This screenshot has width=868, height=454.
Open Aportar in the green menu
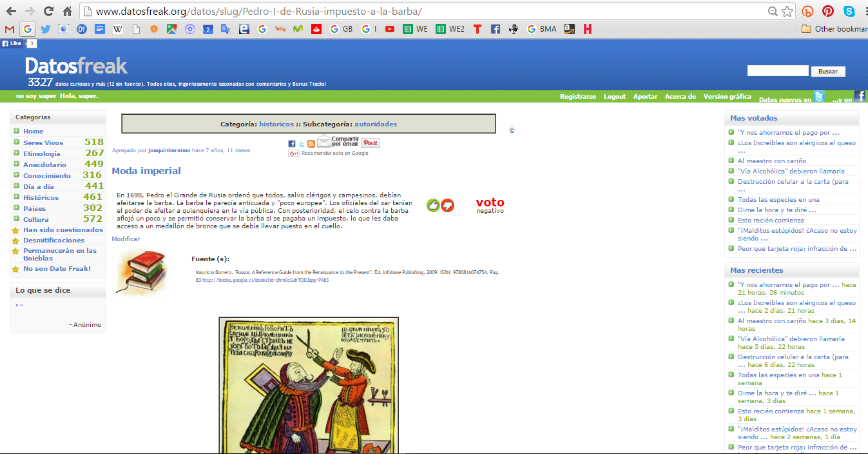646,97
